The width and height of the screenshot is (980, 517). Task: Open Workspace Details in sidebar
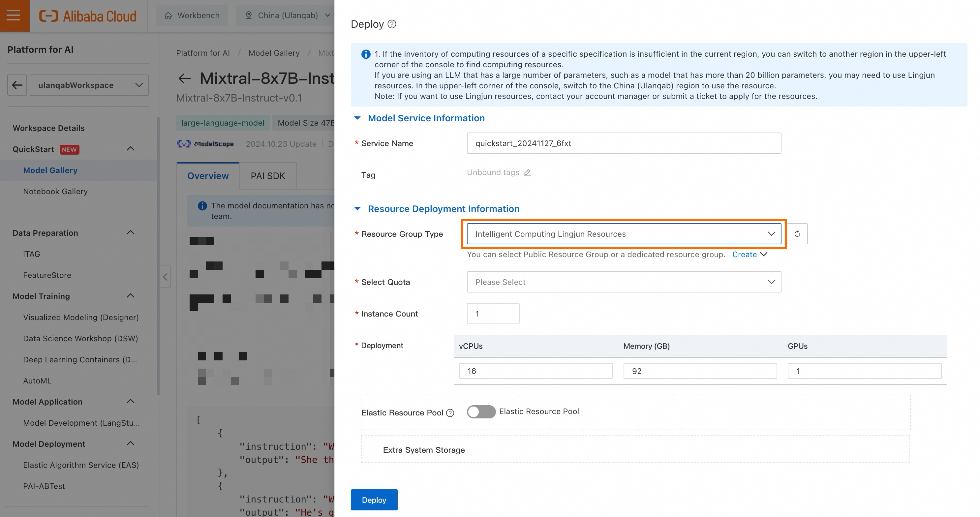click(49, 128)
